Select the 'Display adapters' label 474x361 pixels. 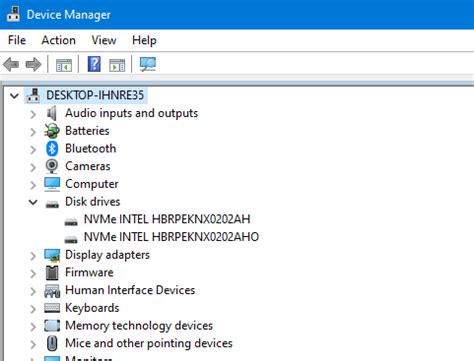tap(107, 255)
